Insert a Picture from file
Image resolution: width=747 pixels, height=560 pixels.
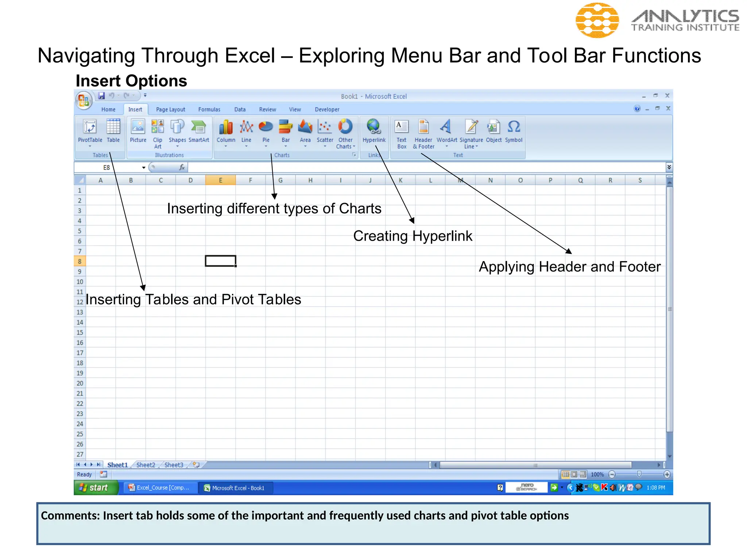138,131
